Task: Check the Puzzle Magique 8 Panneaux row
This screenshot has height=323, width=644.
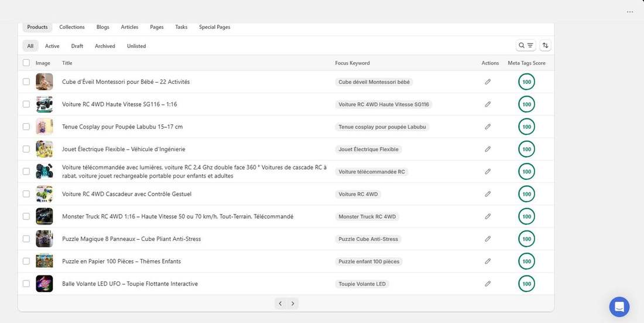Action: click(26, 239)
